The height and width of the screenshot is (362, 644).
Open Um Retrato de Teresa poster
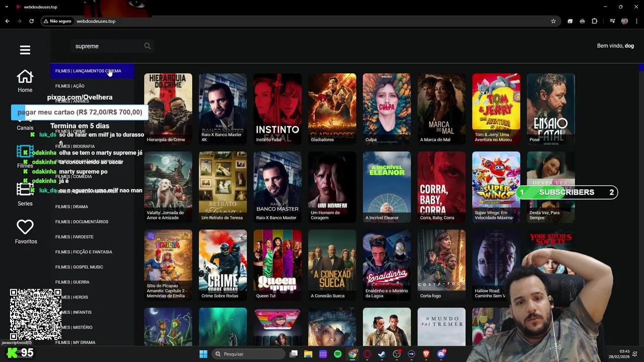click(223, 187)
